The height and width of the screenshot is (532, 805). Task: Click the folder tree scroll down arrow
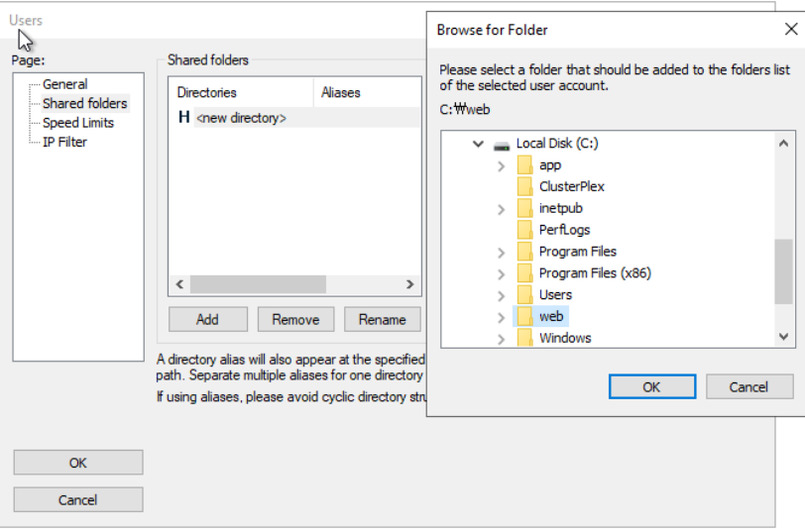pyautogui.click(x=783, y=337)
